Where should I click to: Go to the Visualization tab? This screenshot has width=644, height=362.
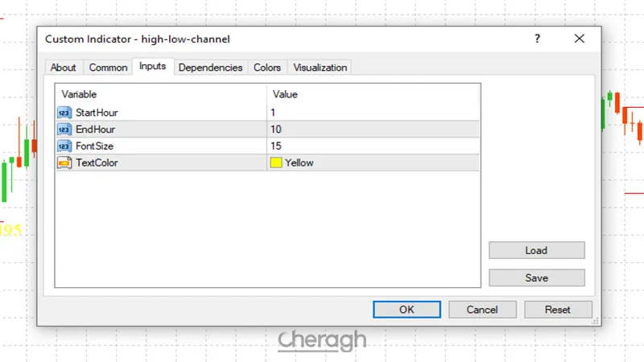[320, 68]
